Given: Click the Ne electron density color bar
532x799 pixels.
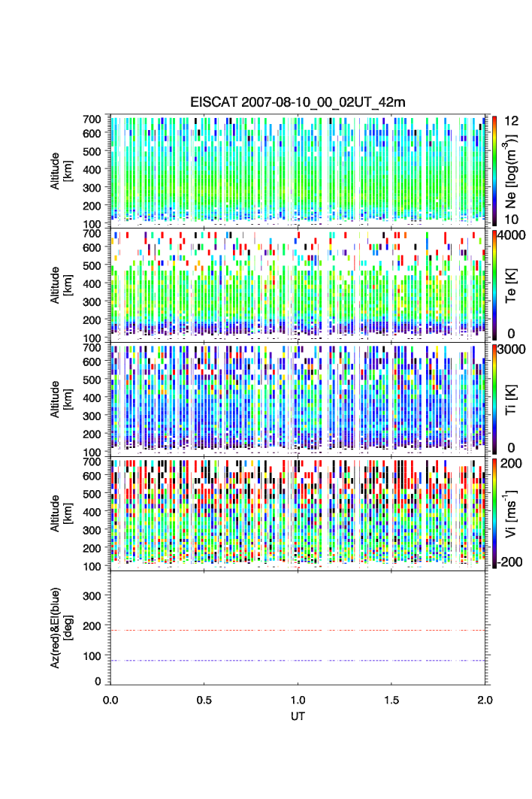Looking at the screenshot, I should point(494,169).
